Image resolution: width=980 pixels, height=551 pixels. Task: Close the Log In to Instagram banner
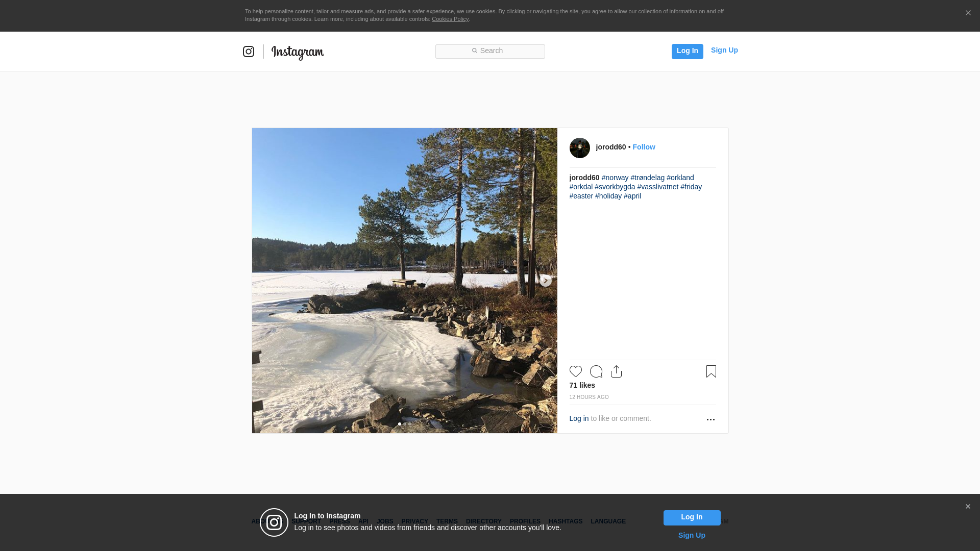[968, 507]
